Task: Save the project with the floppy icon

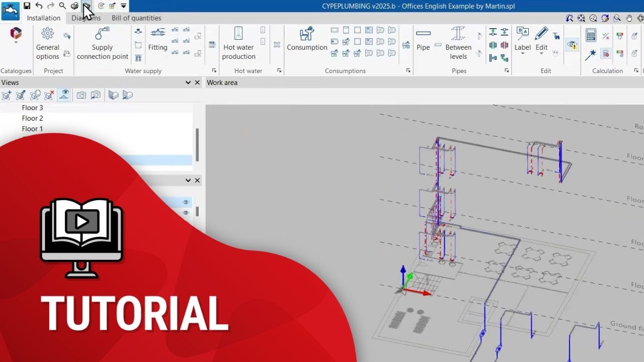Action: 27,6
